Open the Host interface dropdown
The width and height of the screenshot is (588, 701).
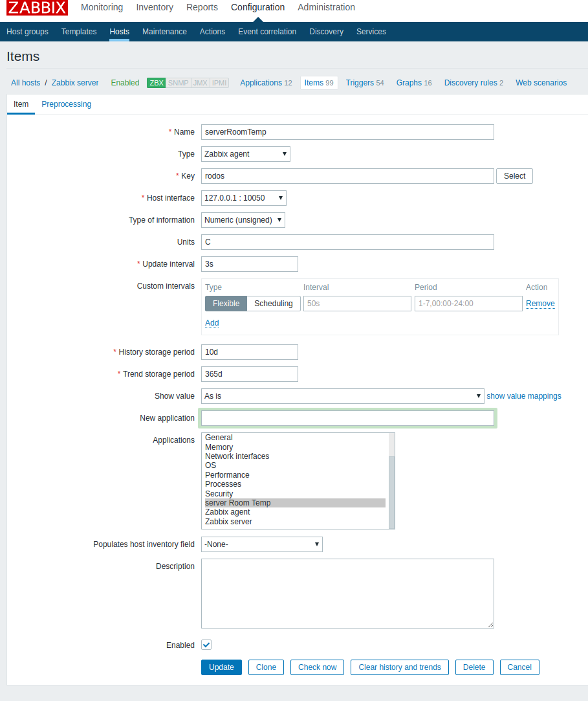click(243, 198)
